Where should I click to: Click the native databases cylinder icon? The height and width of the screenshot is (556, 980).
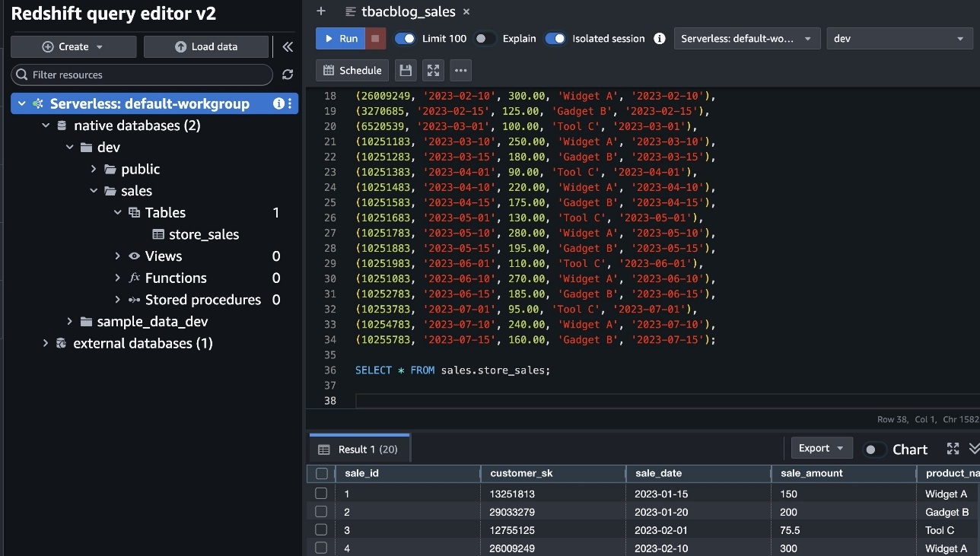pyautogui.click(x=62, y=125)
